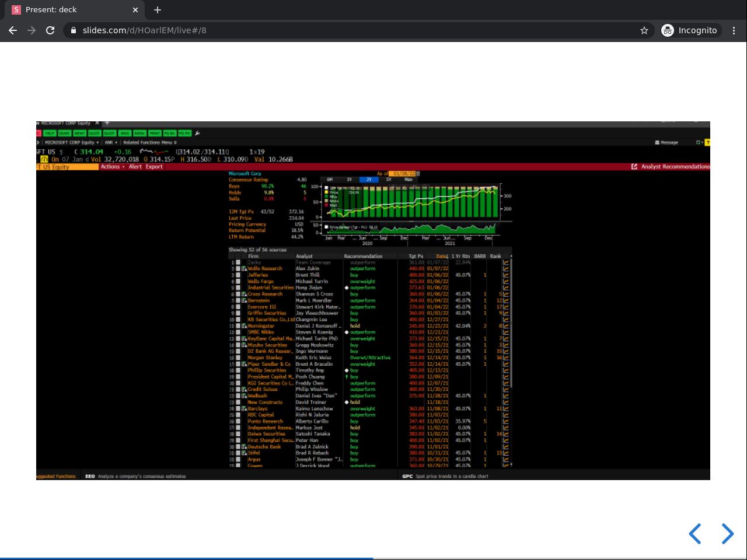Viewport: 747px width, 560px height.
Task: Select the Present: deck browser tab
Action: [76, 10]
